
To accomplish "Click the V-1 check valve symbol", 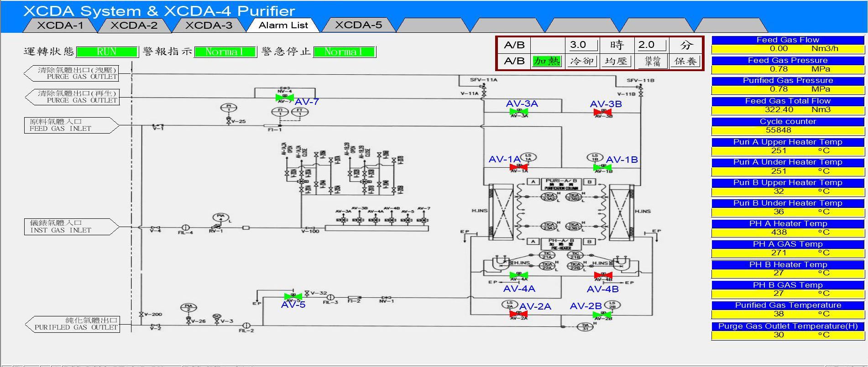I will 158,125.
